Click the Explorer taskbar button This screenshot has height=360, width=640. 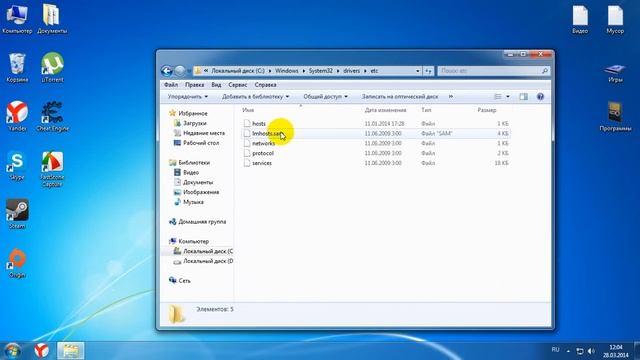[71, 351]
